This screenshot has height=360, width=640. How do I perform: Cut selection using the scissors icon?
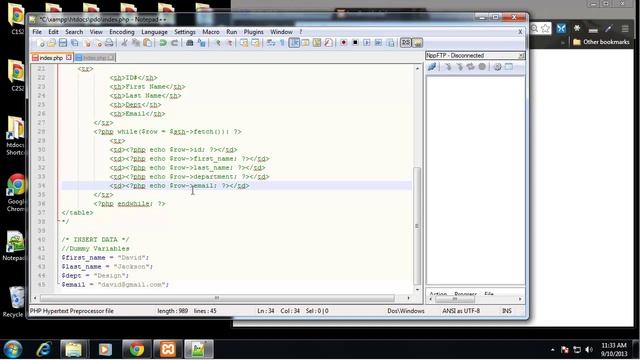click(124, 43)
